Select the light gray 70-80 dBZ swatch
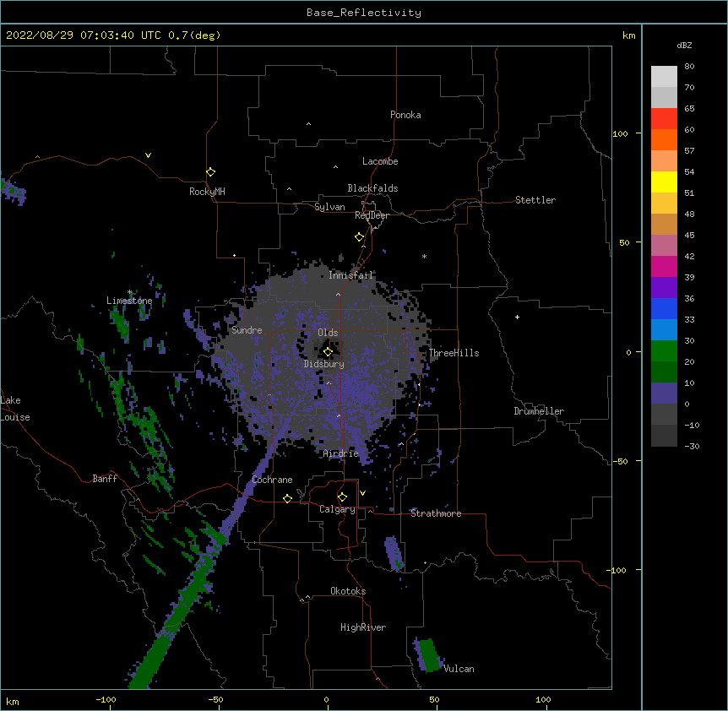This screenshot has height=711, width=728. pyautogui.click(x=664, y=77)
